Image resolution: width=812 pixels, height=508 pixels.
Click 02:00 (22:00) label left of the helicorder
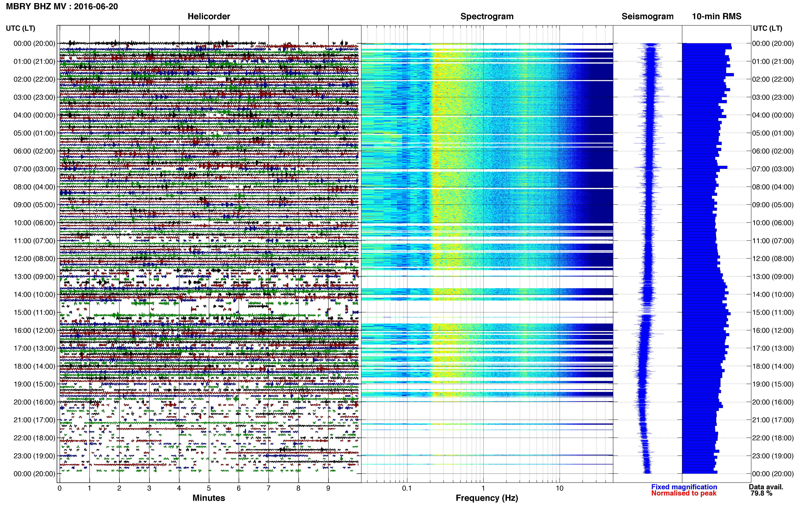tap(34, 79)
